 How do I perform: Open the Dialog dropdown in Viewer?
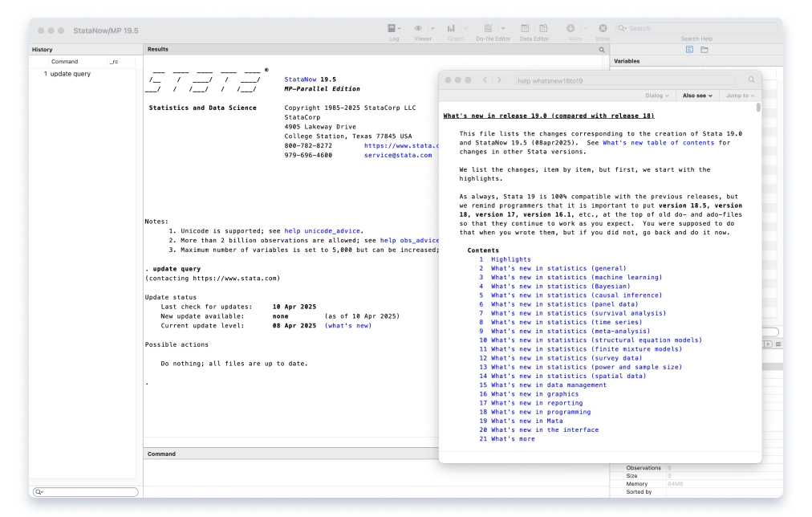click(x=656, y=96)
